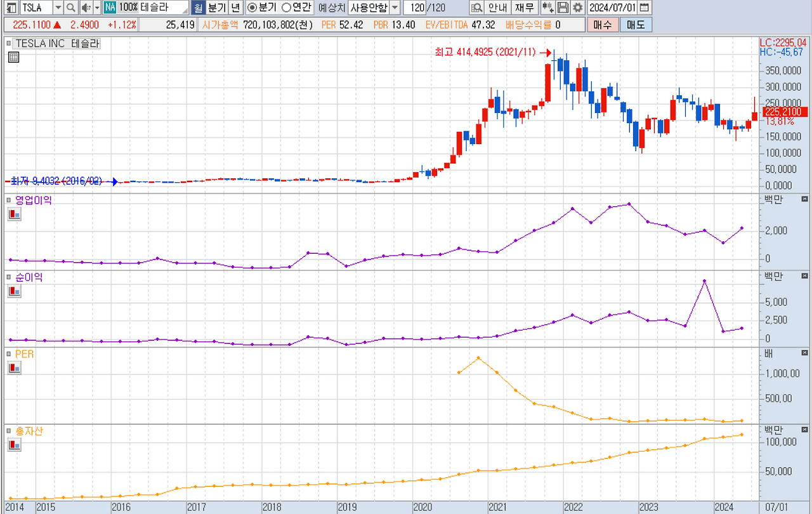The height and width of the screenshot is (514, 812).
Task: Click the 120 bar count input field
Action: 415,8
